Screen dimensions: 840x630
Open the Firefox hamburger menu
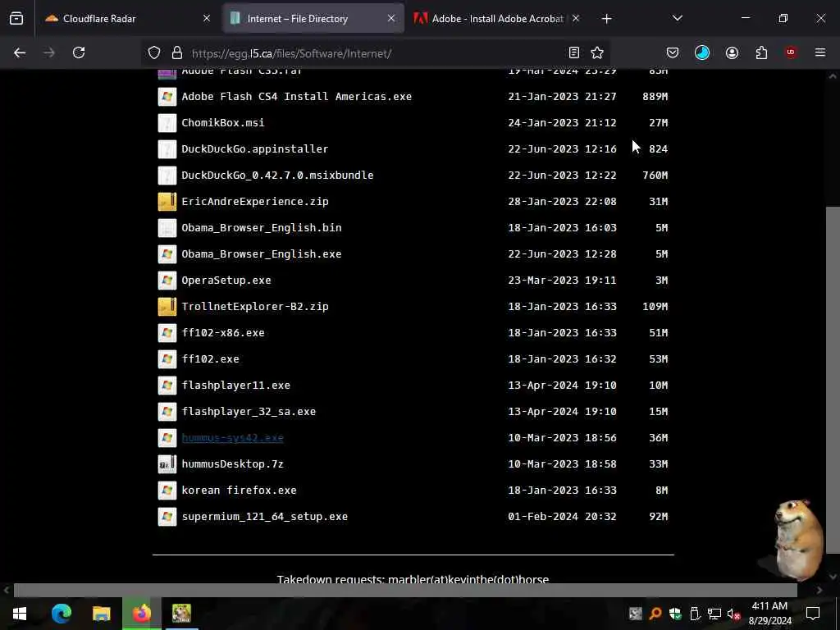click(820, 52)
